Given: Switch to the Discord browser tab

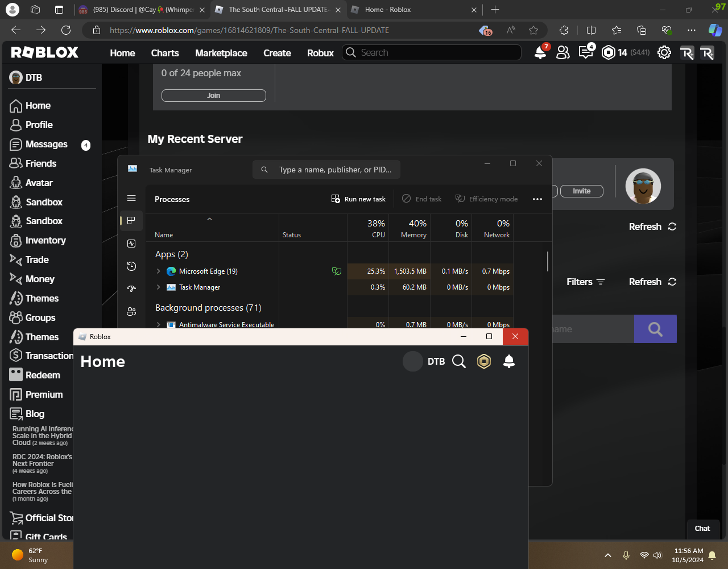Looking at the screenshot, I should point(142,10).
